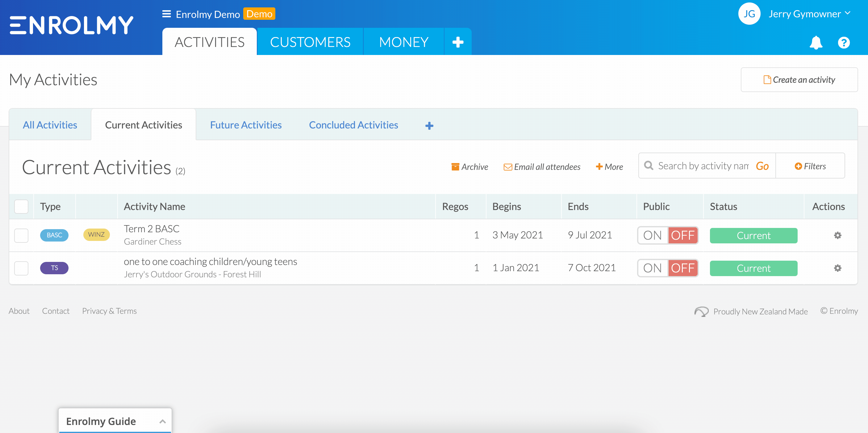Tick the select-all checkbox in table header
This screenshot has width=868, height=433.
pos(21,206)
